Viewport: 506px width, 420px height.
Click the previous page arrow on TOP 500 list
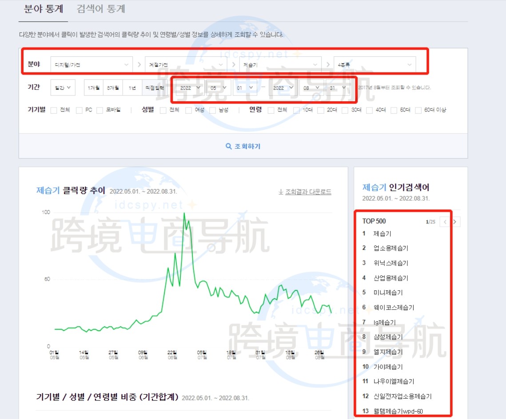point(445,222)
